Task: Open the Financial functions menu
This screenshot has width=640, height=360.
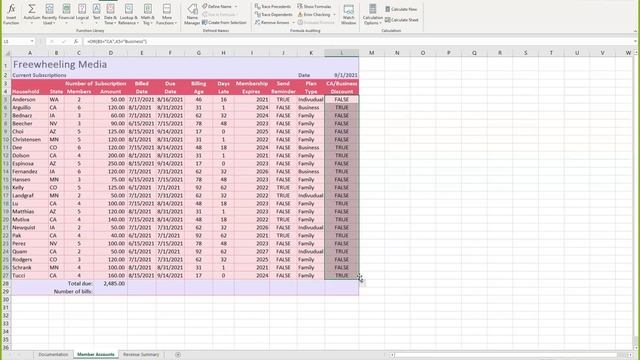Action: click(66, 14)
